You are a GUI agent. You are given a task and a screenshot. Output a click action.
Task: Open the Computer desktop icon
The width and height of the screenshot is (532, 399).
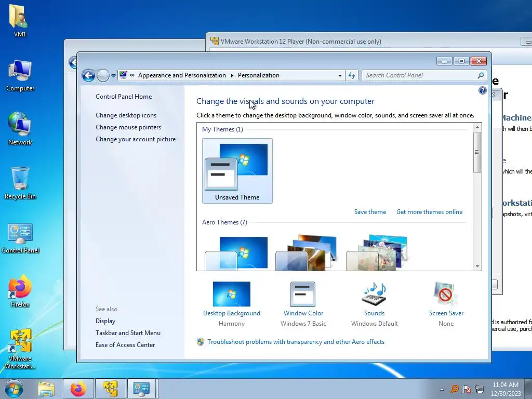[20, 75]
